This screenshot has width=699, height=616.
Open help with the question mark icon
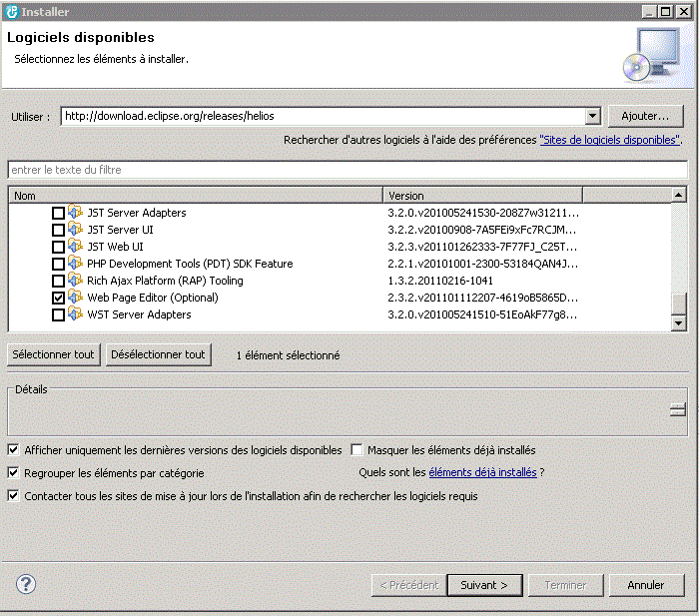click(26, 584)
